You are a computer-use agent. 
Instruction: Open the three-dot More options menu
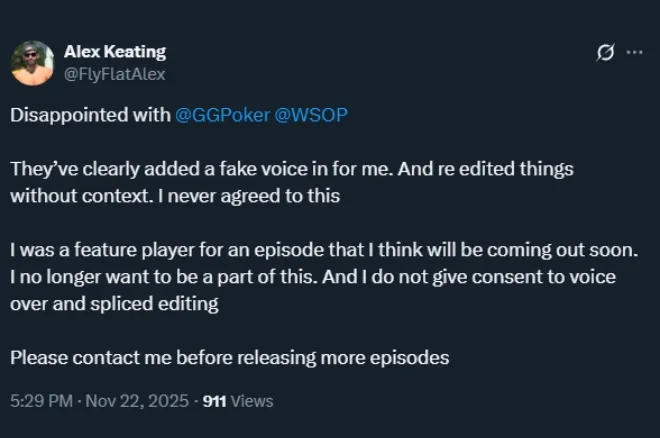tap(634, 53)
